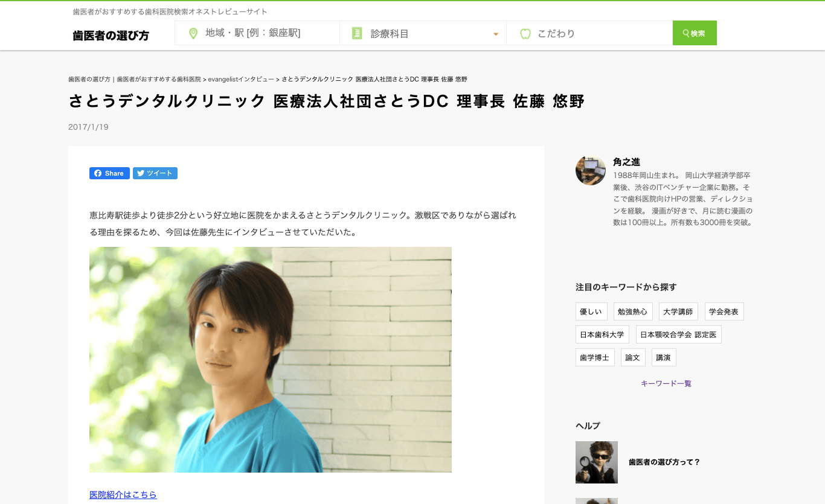Click the green document icon beside 診療科目
825x504 pixels.
(357, 33)
